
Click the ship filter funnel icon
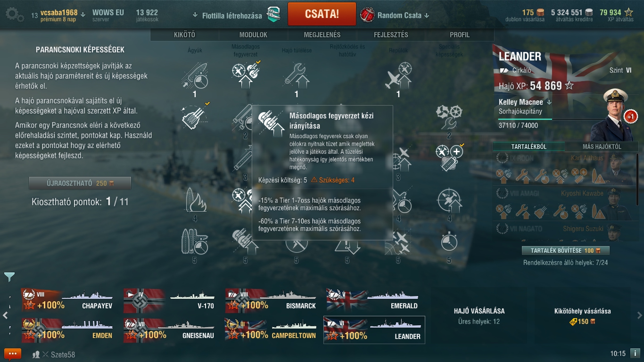(9, 277)
